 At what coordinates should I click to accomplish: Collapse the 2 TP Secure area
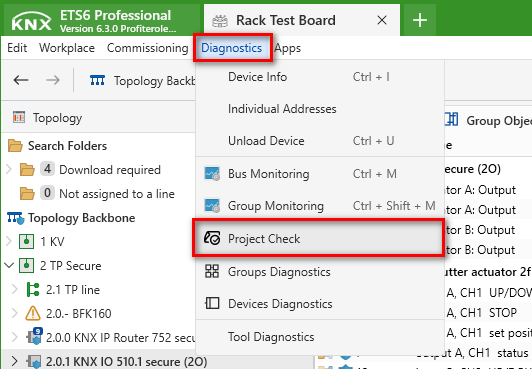point(10,266)
